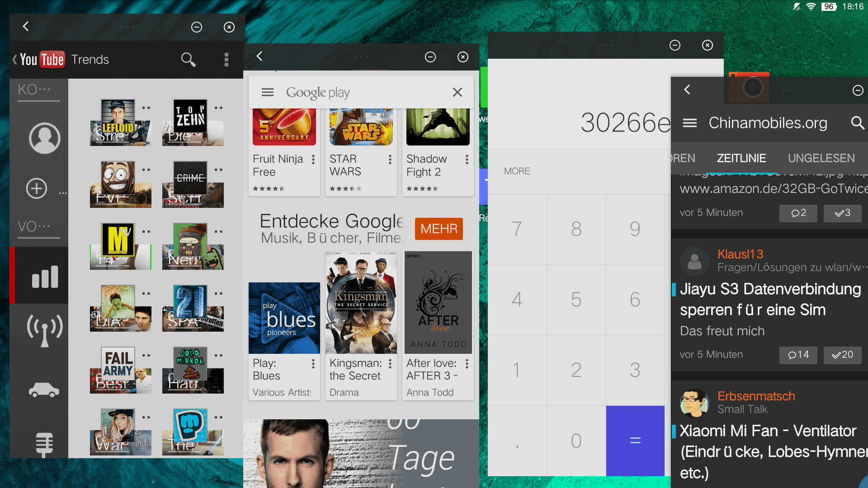Open options for Shadow Fight 2 card
The width and height of the screenshot is (868, 488).
pos(467,160)
